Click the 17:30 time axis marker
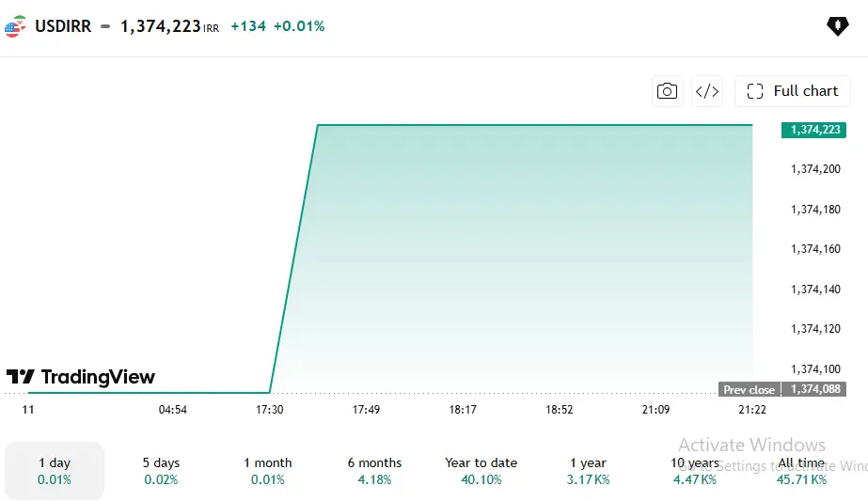Screen dimensions: 868x501 click(270, 410)
